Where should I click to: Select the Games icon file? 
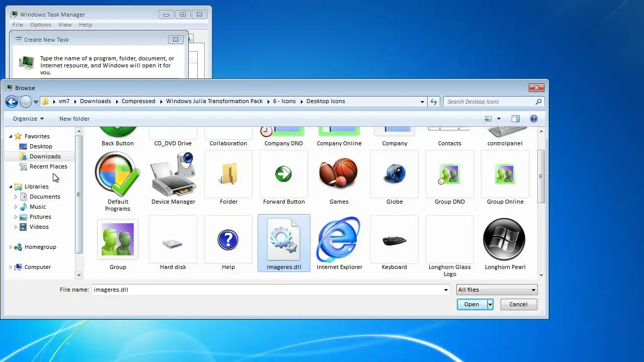pos(339,177)
